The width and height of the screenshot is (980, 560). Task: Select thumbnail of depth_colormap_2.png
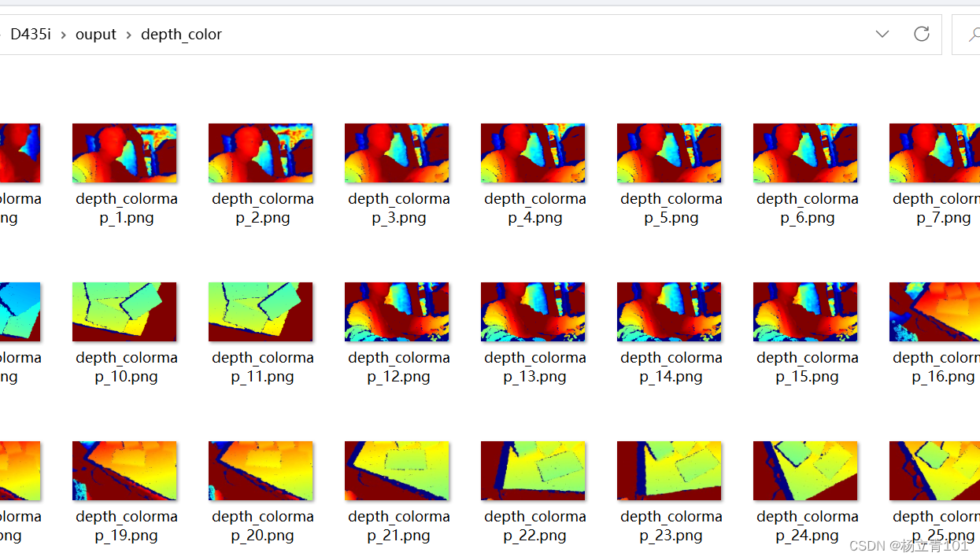pos(261,153)
